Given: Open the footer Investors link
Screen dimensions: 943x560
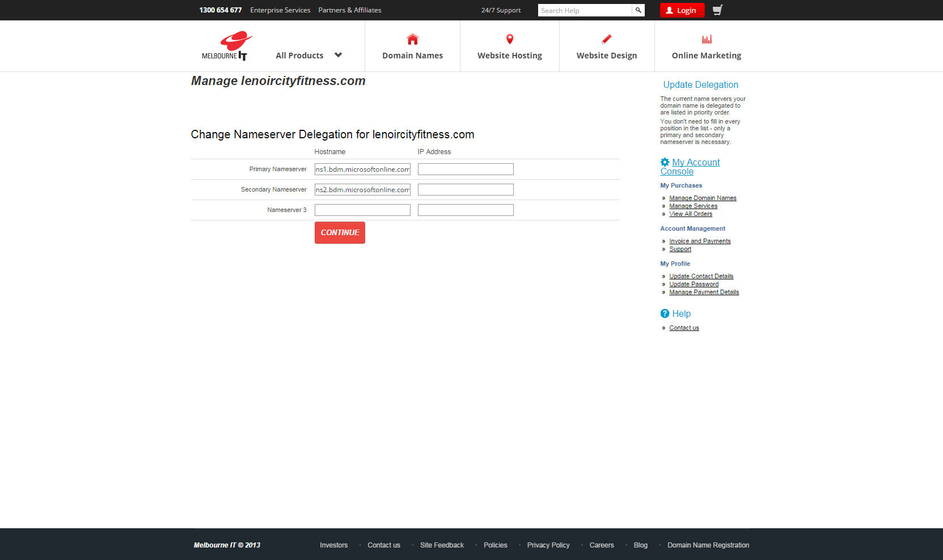Looking at the screenshot, I should coord(333,545).
